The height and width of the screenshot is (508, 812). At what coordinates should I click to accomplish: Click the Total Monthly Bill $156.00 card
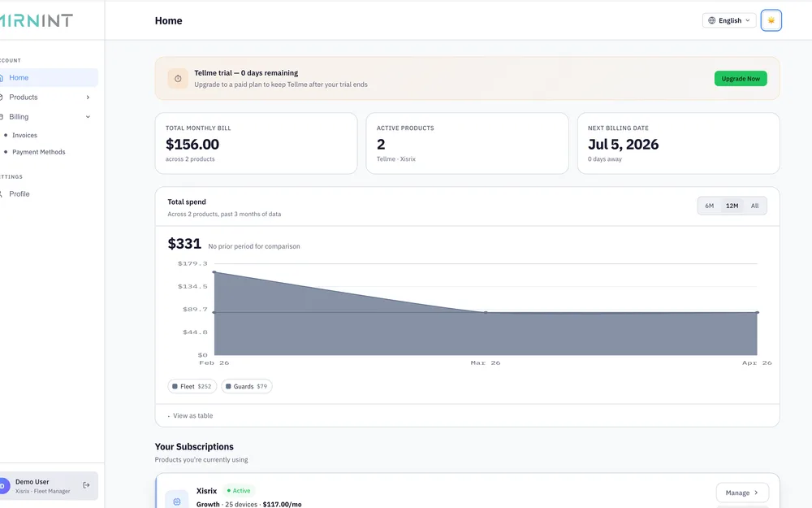[257, 144]
